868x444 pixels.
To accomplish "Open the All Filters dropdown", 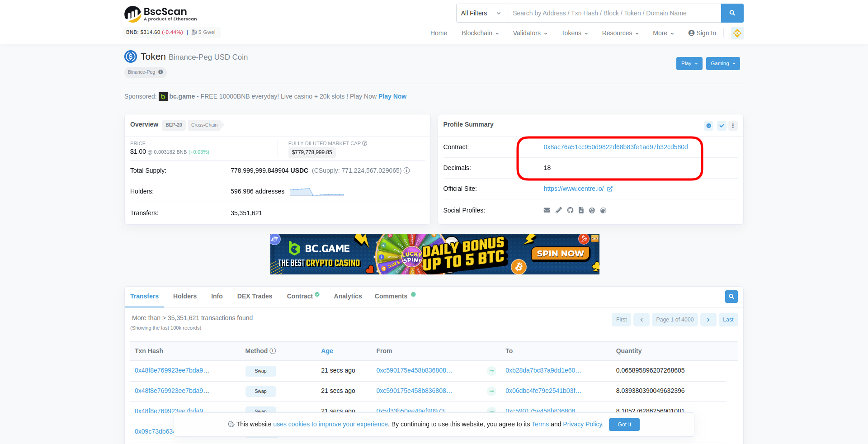I will [x=482, y=13].
